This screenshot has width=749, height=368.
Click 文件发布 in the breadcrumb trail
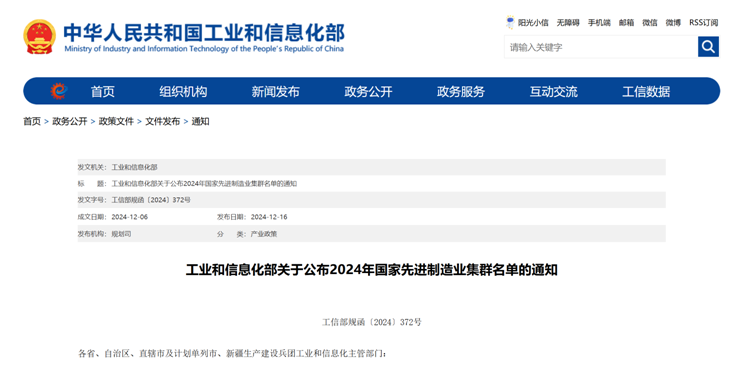163,121
